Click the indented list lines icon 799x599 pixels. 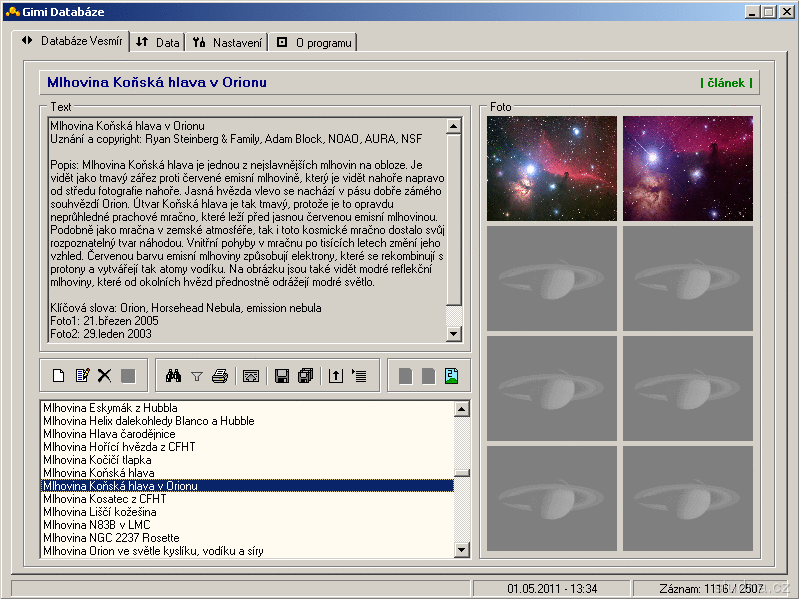(x=360, y=376)
